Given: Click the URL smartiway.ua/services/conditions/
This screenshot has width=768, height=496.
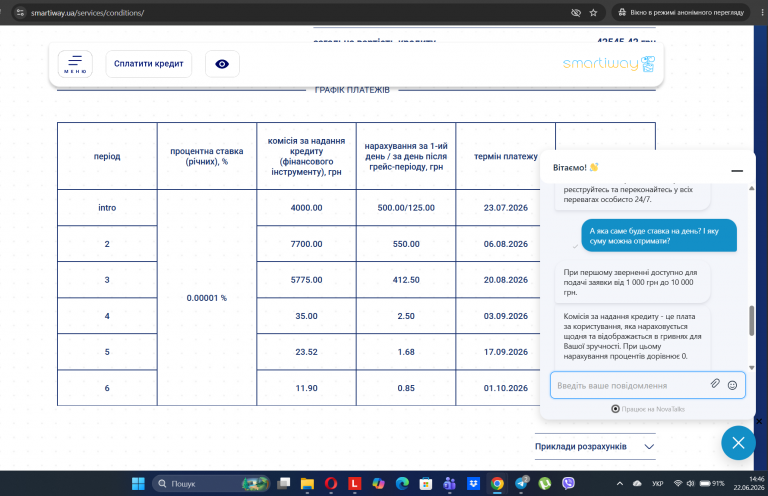Looking at the screenshot, I should pos(87,13).
